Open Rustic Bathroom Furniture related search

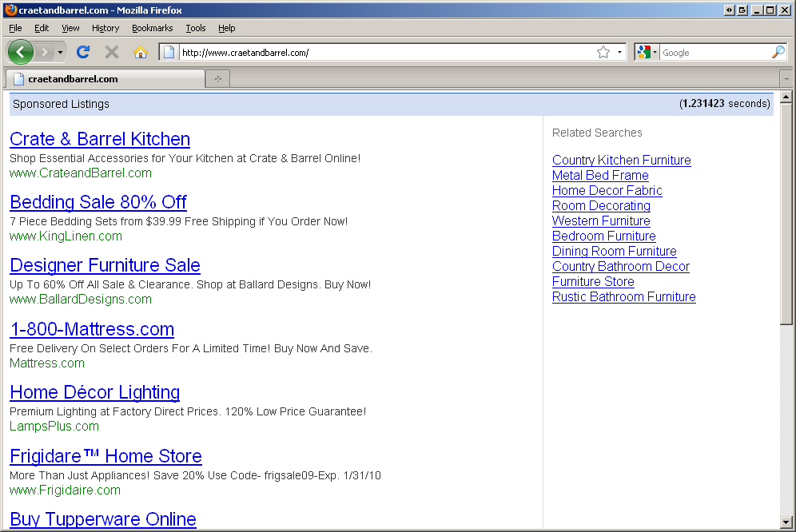[x=624, y=297]
